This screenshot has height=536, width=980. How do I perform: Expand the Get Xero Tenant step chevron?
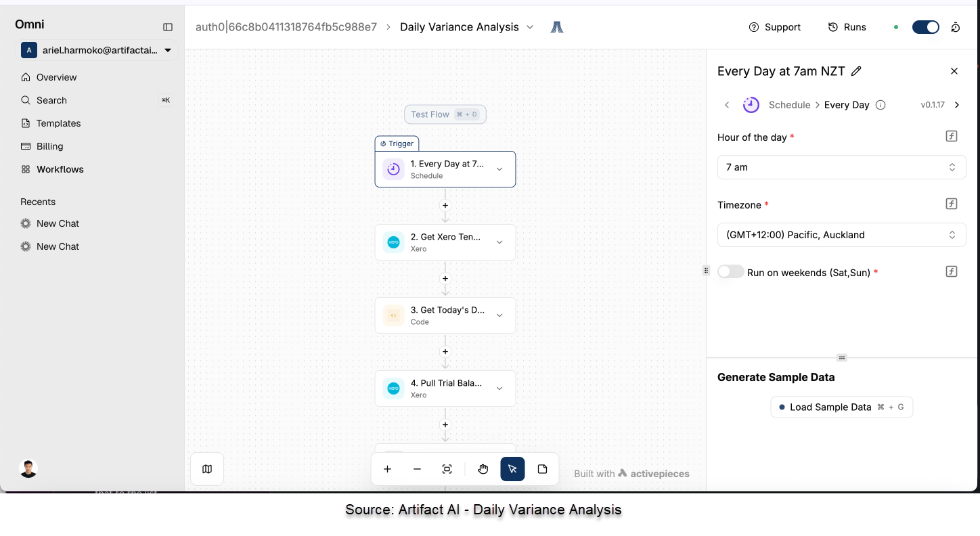pos(499,242)
